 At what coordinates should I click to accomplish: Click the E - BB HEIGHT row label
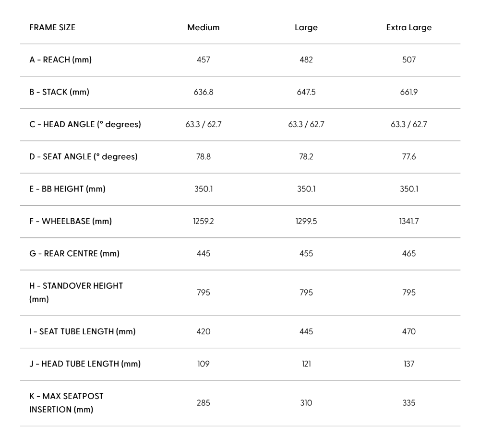[x=67, y=189]
